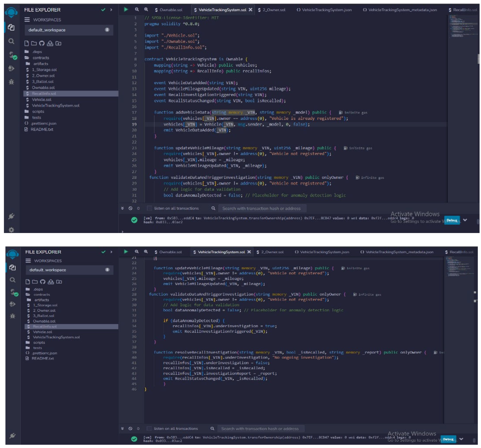This screenshot has width=481, height=448.
Task: Open Deploy & Run icon in upper window
Action: coord(11,69)
